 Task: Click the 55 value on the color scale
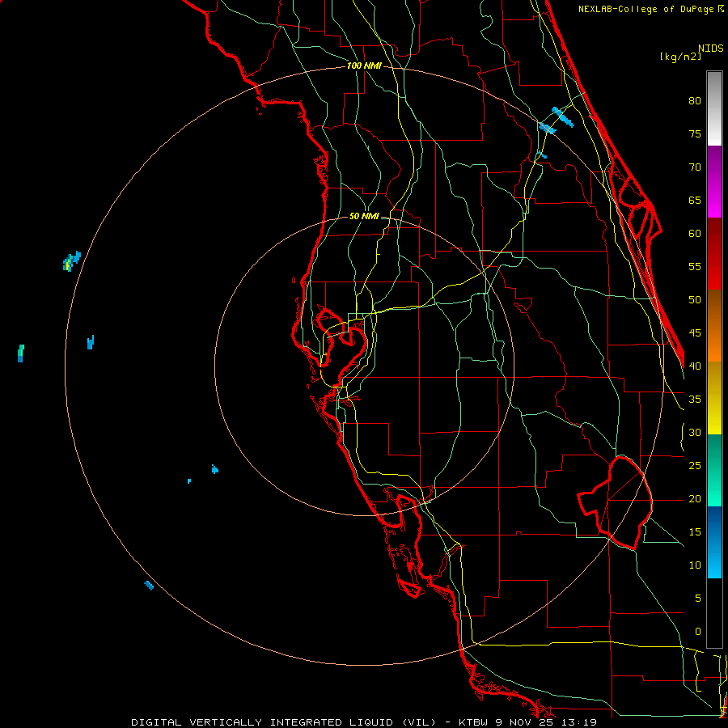(695, 267)
